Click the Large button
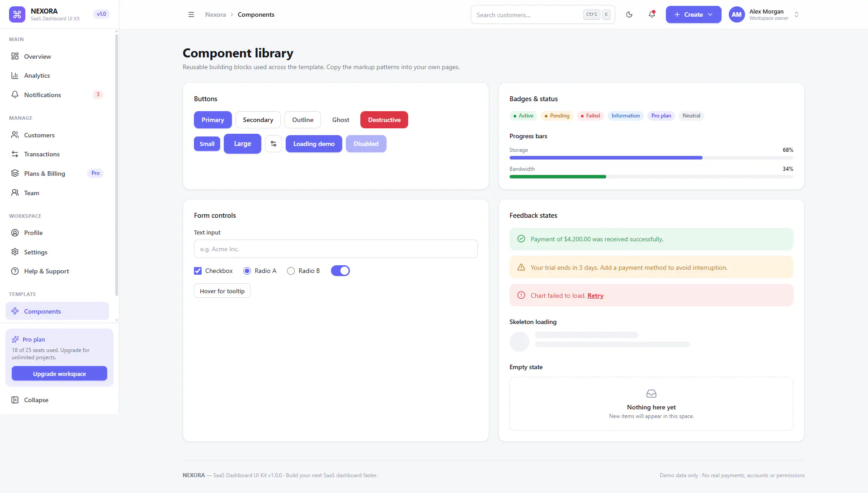This screenshot has height=493, width=868. point(242,144)
